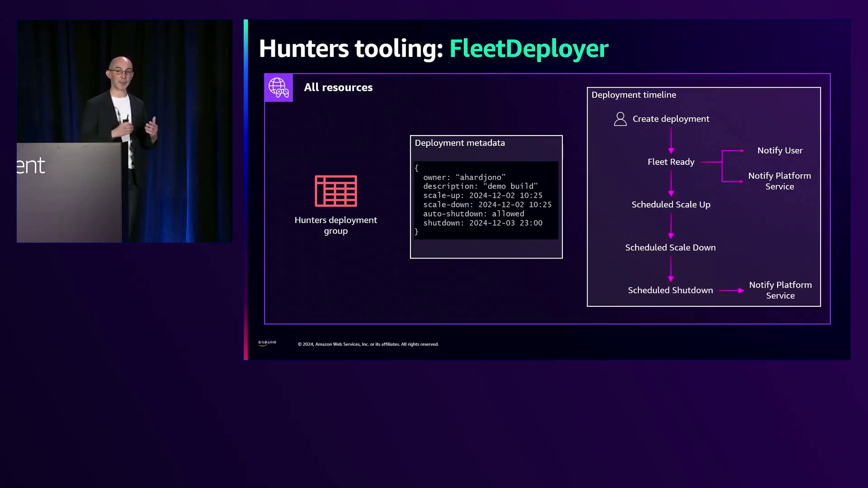Click Notify Platform Service next to Fleet Ready

(x=779, y=181)
